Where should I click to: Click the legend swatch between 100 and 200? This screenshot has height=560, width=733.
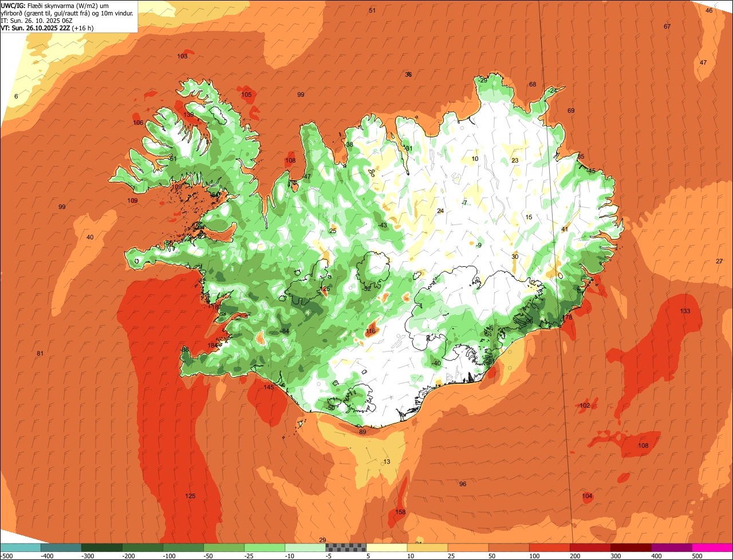pyautogui.click(x=549, y=547)
